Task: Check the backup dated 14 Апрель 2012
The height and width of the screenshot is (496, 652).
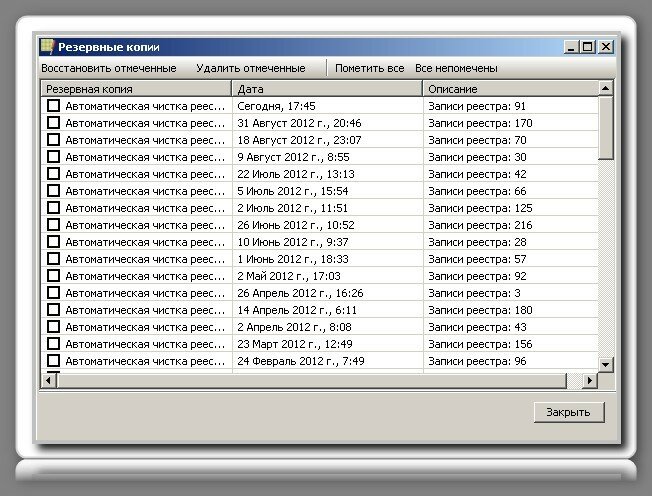Action: pyautogui.click(x=53, y=310)
